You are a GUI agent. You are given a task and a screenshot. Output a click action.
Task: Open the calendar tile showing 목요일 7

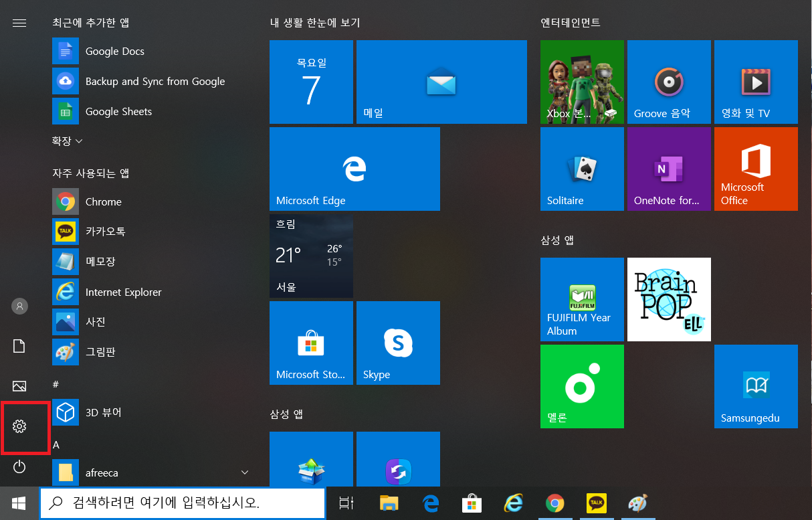click(x=311, y=82)
